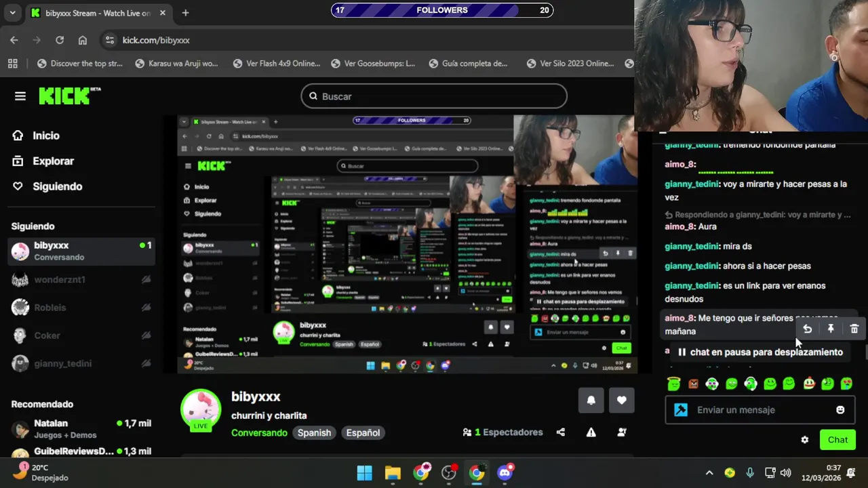Screen dimensions: 868x488
Task: Open Discord from the taskbar
Action: pos(505,472)
